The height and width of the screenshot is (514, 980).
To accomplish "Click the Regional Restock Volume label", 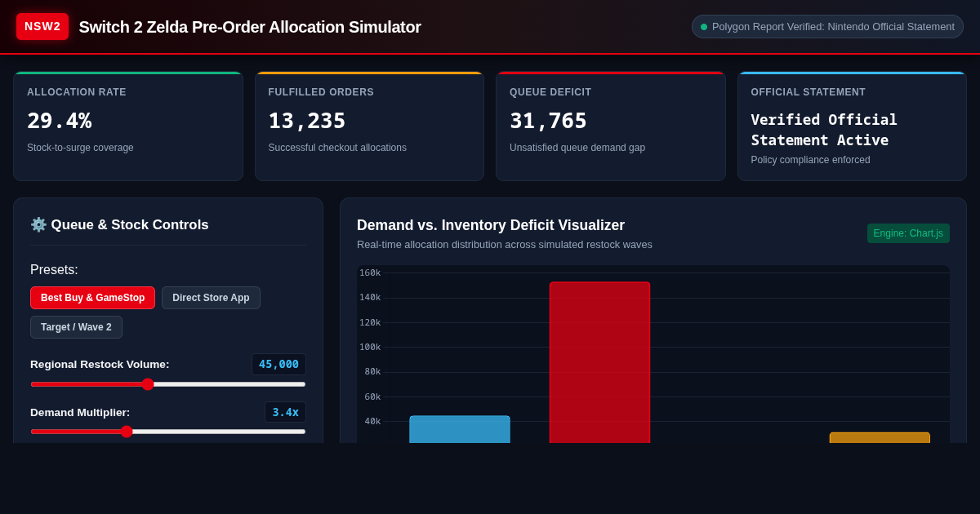I will tap(100, 365).
